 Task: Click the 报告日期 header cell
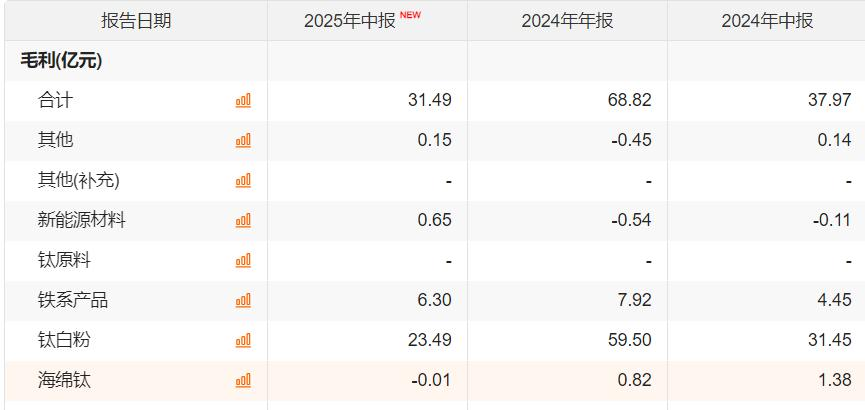pyautogui.click(x=136, y=21)
